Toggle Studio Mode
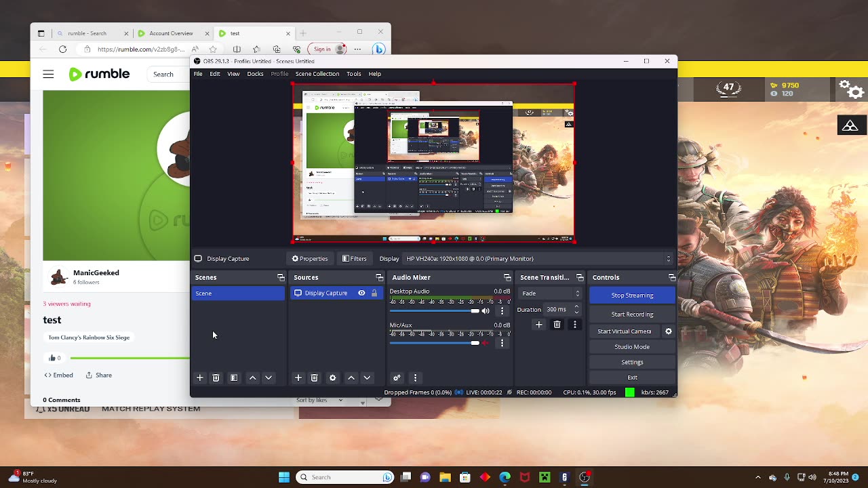Image resolution: width=868 pixels, height=488 pixels. pyautogui.click(x=632, y=347)
